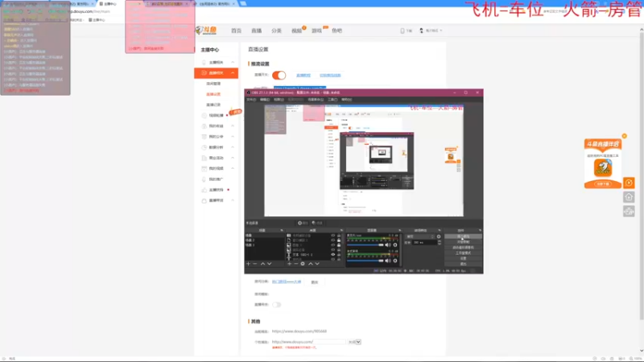The height and width of the screenshot is (362, 644).
Task: Toggle visibility of the first OBS source
Action: pyautogui.click(x=333, y=236)
